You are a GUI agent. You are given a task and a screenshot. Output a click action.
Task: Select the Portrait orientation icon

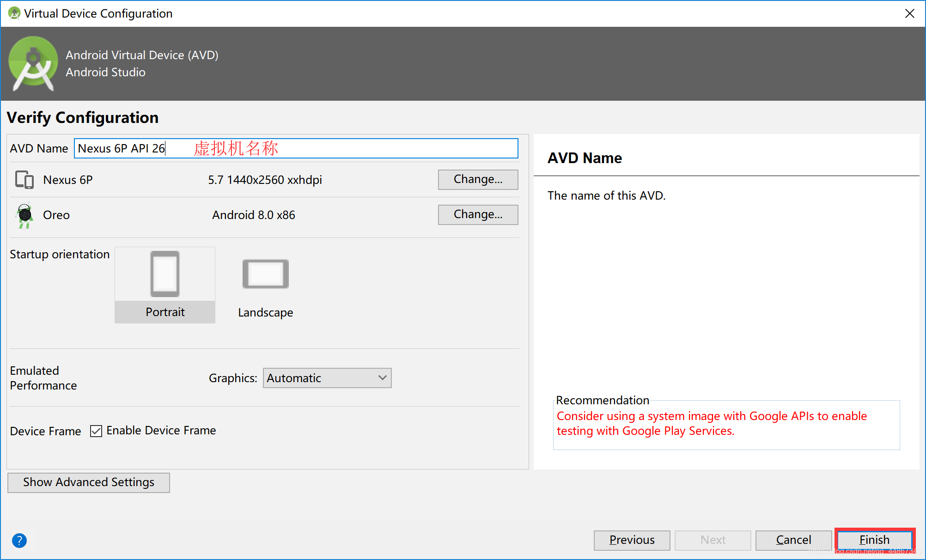[x=165, y=274]
